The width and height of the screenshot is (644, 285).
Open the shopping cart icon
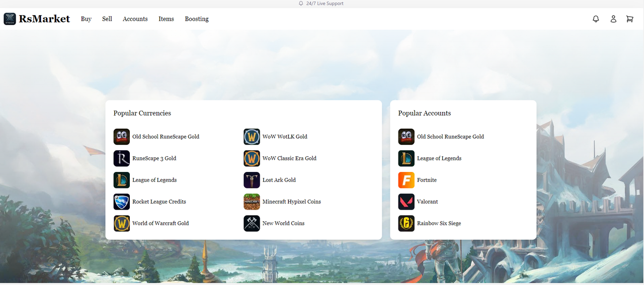pos(629,19)
